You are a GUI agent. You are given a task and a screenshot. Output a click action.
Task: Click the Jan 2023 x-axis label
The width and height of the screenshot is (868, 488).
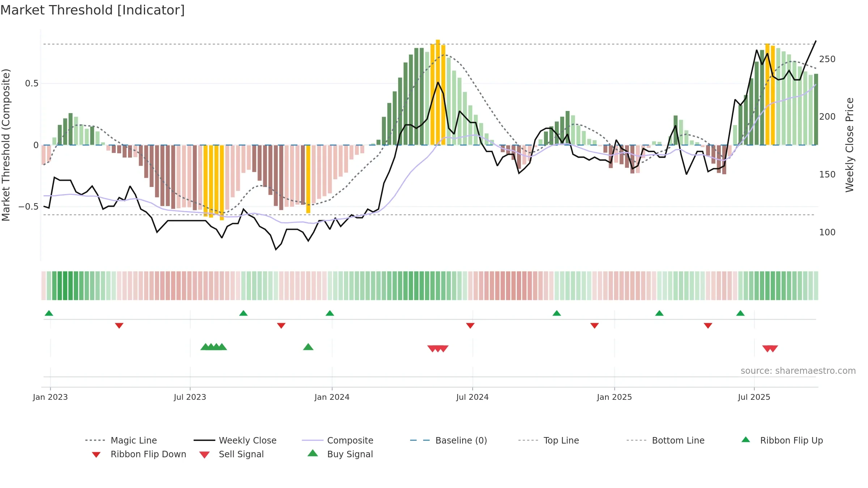pyautogui.click(x=50, y=397)
